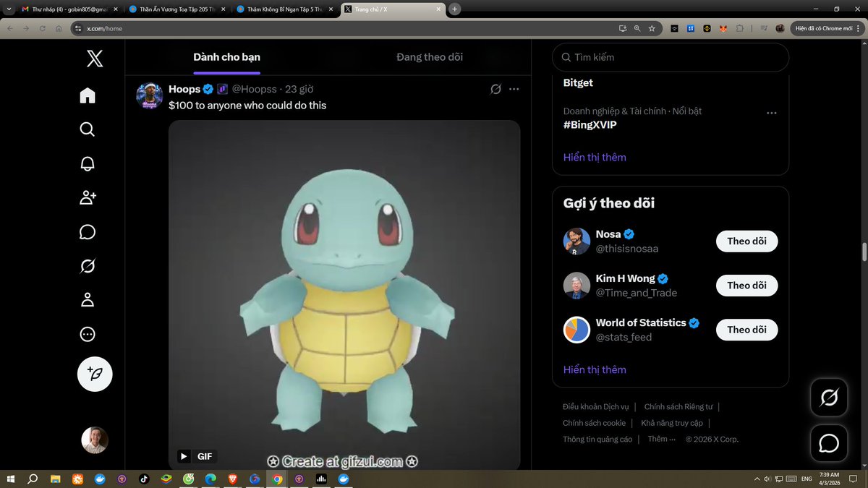
Task: Switch to the Gmail Thư nháp tab
Action: (x=68, y=9)
